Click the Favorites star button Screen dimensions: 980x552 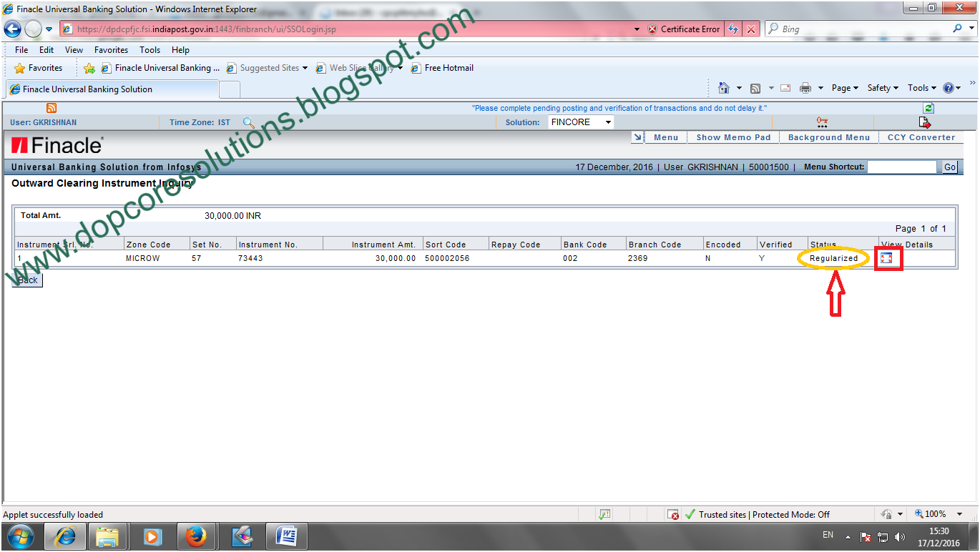pos(39,68)
